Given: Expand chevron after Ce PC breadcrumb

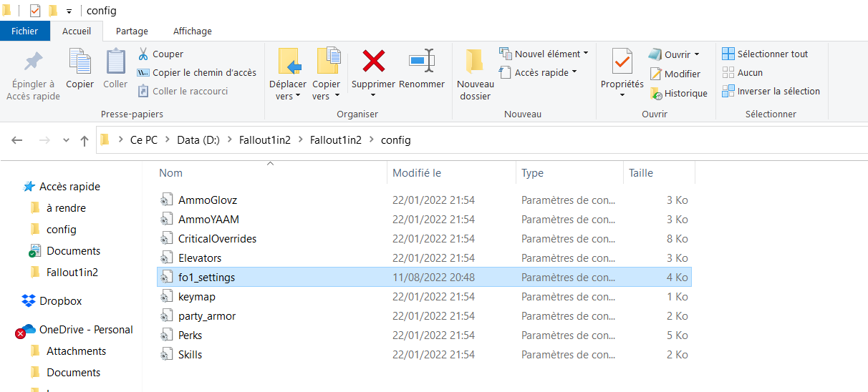Looking at the screenshot, I should tap(167, 140).
